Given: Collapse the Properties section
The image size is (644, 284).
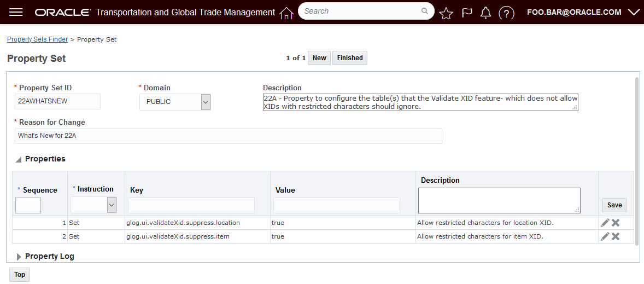Looking at the screenshot, I should click(19, 159).
